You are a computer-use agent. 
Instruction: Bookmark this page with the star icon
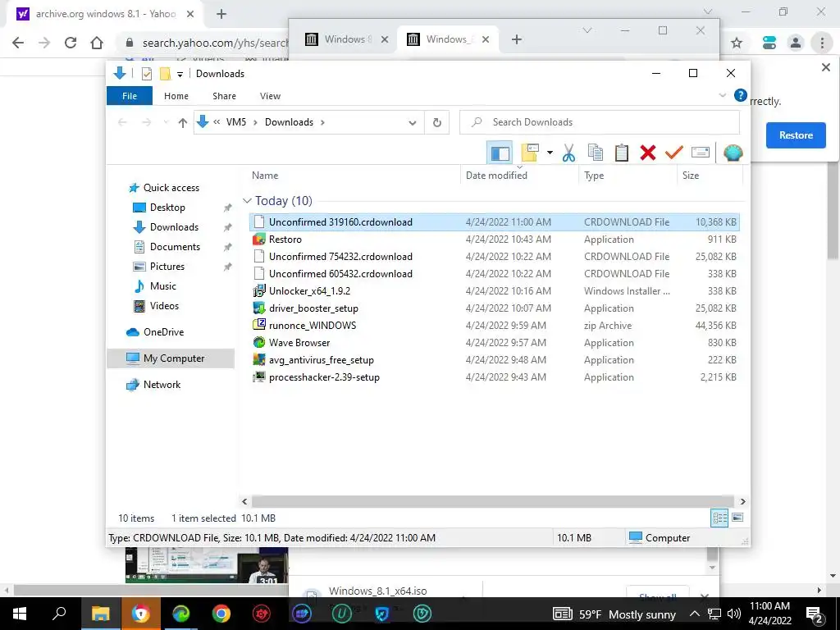(737, 43)
